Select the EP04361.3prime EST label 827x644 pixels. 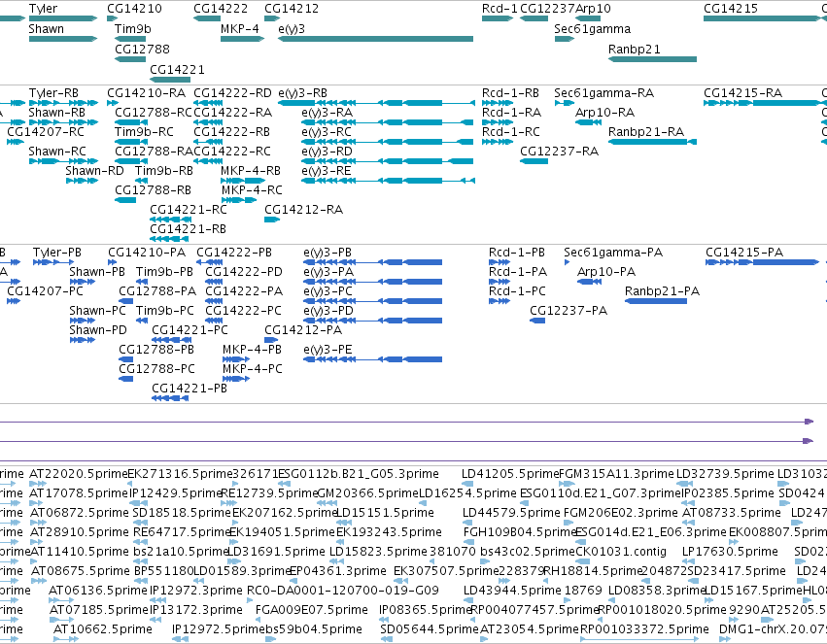coord(338,571)
